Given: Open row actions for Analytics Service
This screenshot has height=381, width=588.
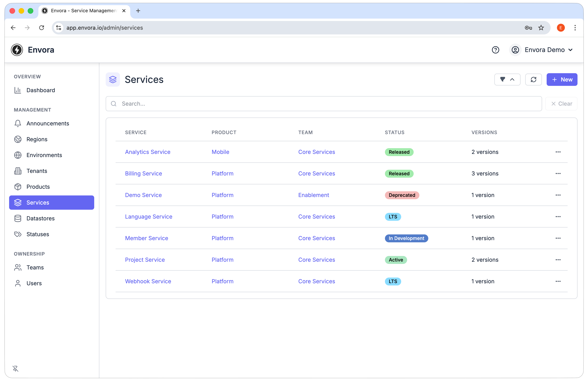Looking at the screenshot, I should pos(558,152).
